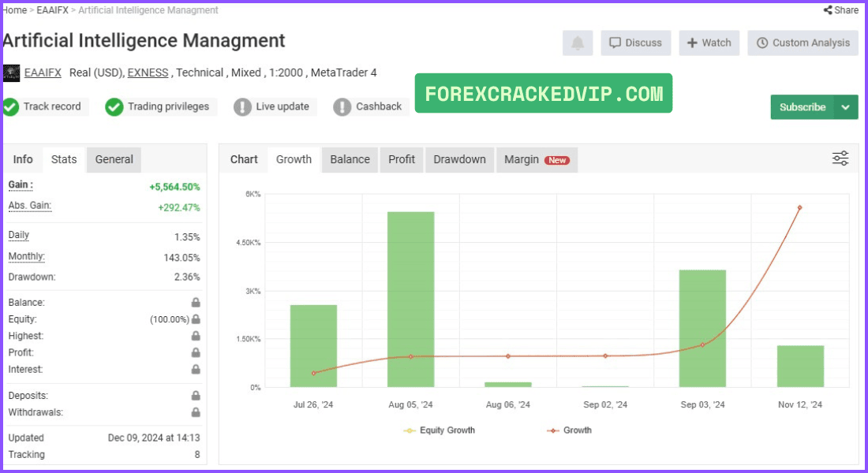This screenshot has width=868, height=473.
Task: Open the Custom Analysis button
Action: (803, 43)
